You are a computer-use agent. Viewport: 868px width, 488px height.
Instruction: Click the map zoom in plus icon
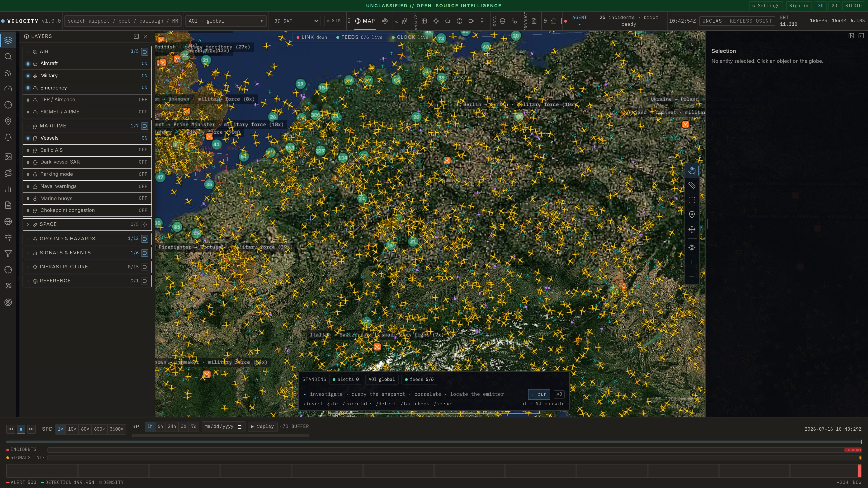pyautogui.click(x=692, y=262)
